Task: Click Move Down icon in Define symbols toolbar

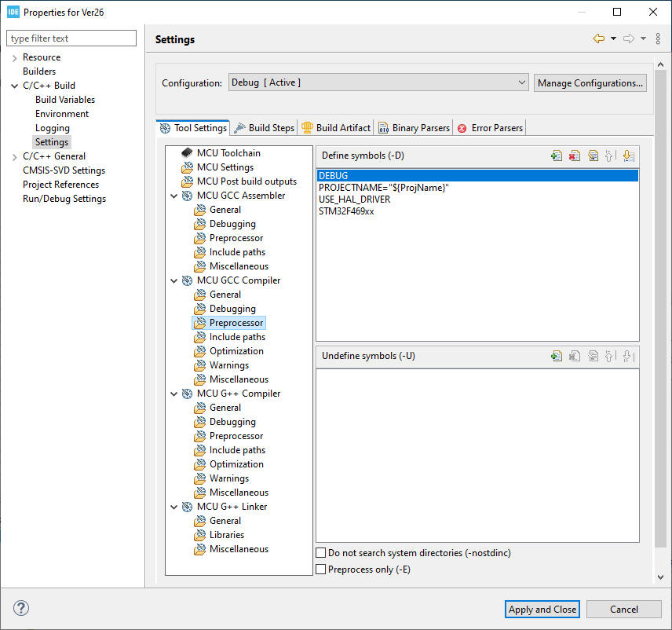Action: coord(628,156)
